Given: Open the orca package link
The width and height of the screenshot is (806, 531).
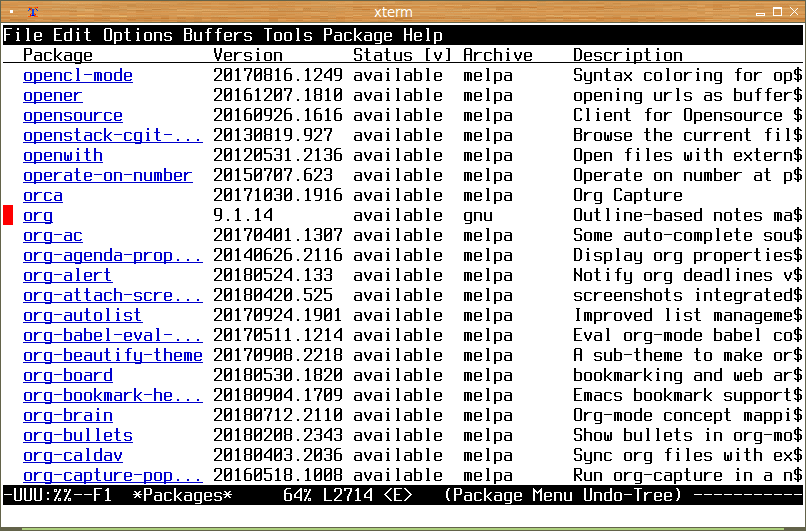Looking at the screenshot, I should point(43,196).
